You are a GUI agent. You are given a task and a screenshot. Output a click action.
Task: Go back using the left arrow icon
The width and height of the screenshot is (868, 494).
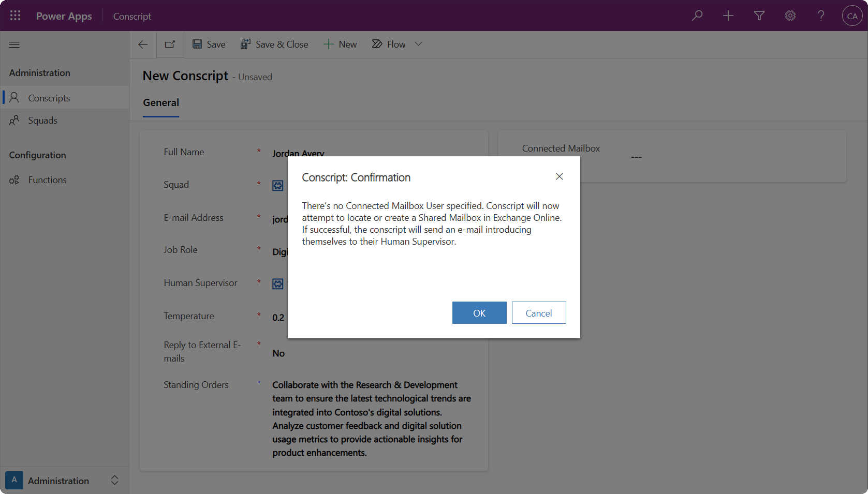tap(143, 44)
